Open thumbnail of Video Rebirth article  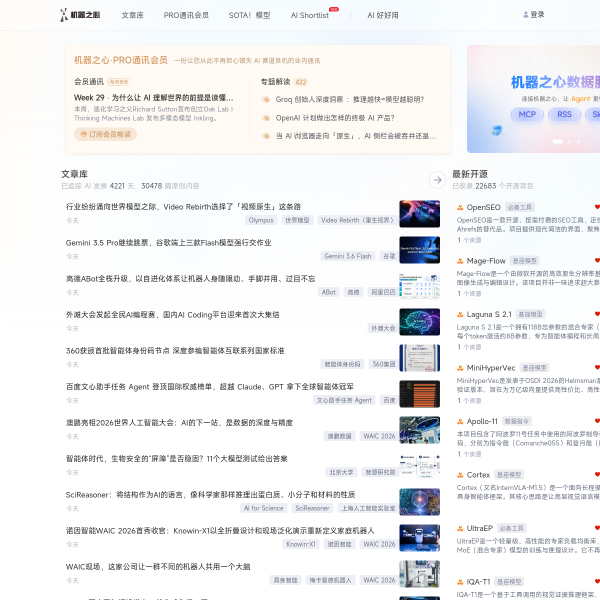(x=419, y=214)
